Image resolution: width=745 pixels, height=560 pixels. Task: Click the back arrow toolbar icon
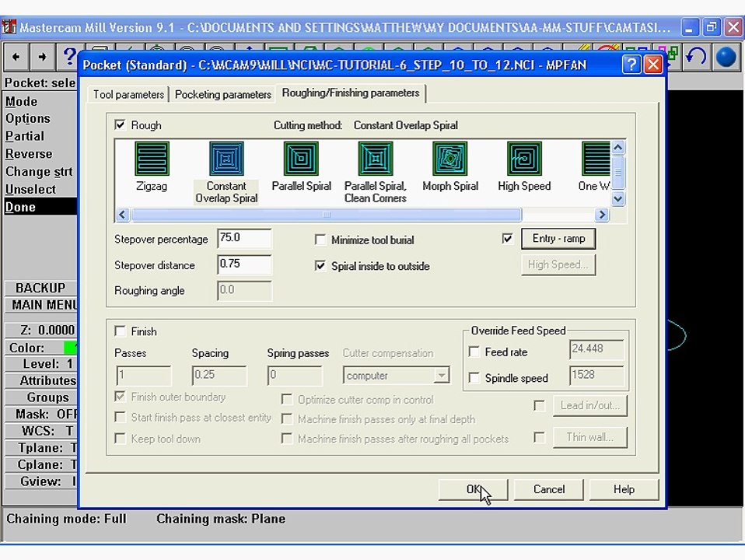click(16, 57)
